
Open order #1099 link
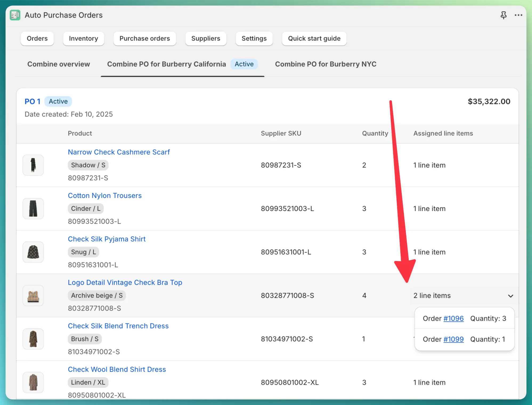click(x=453, y=339)
